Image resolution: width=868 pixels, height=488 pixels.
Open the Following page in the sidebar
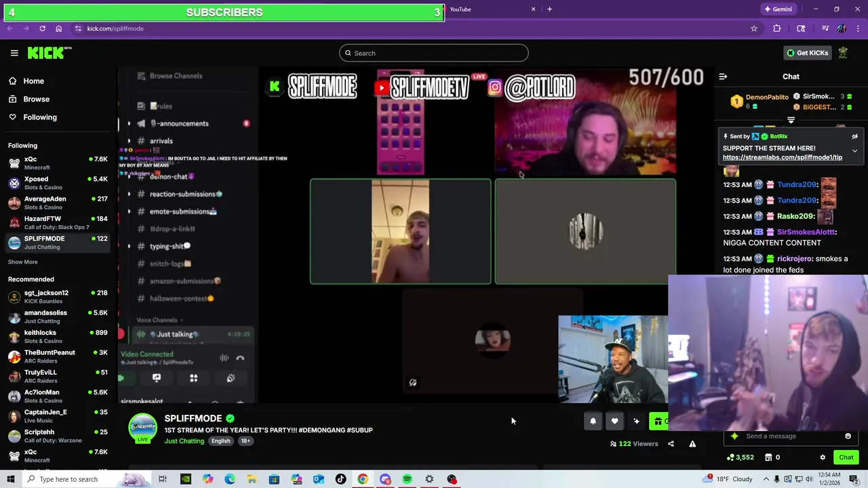[40, 117]
